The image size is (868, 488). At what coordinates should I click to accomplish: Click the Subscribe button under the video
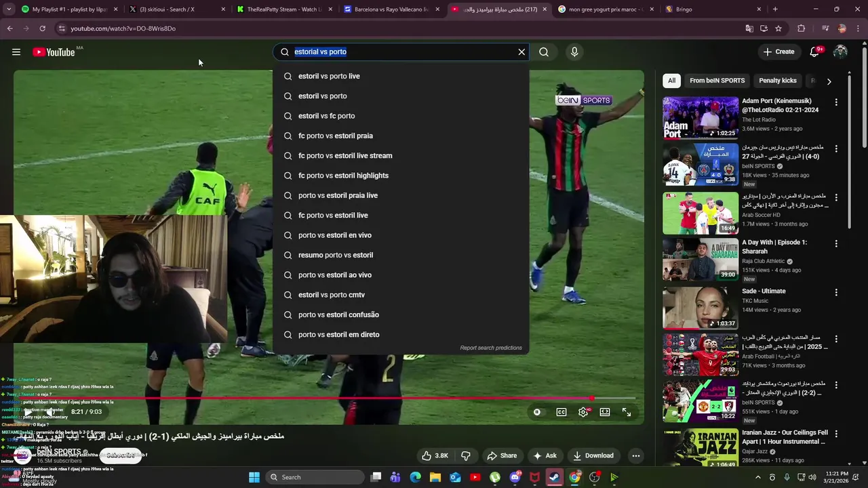point(121,455)
